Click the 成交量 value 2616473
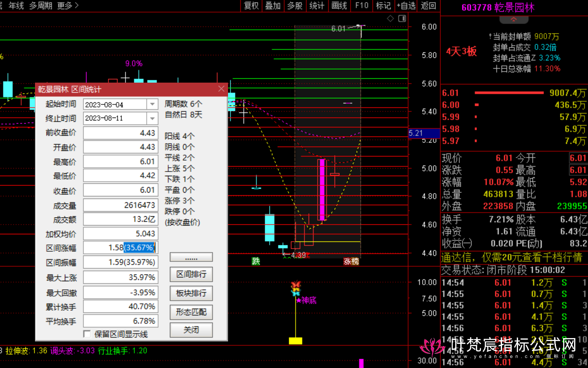 (x=121, y=205)
